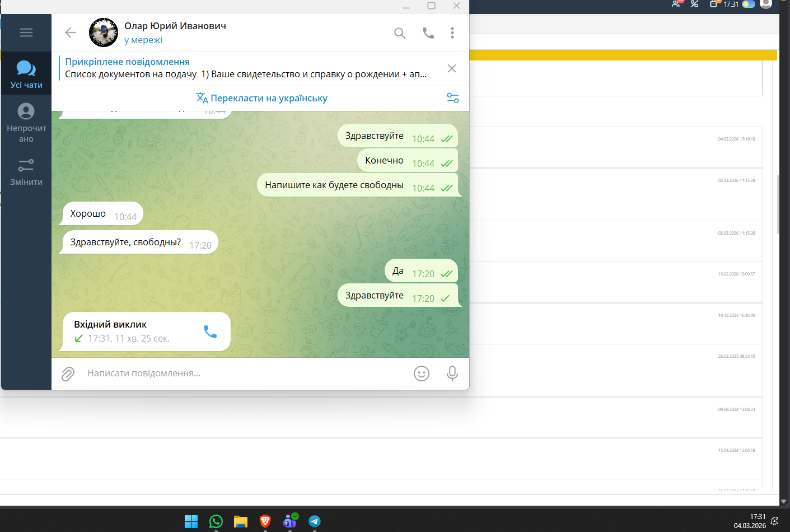790x532 pixels.
Task: Record a voice message with microphone
Action: (452, 374)
